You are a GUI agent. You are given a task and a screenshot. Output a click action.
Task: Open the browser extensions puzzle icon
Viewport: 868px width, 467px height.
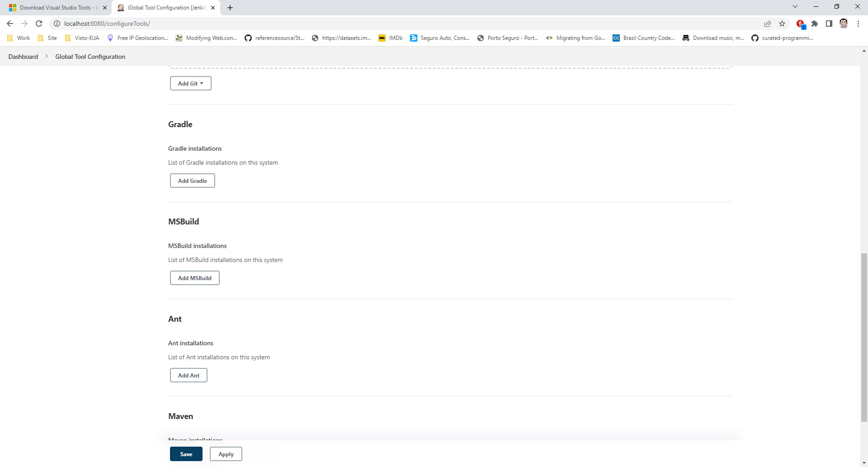pyautogui.click(x=815, y=24)
